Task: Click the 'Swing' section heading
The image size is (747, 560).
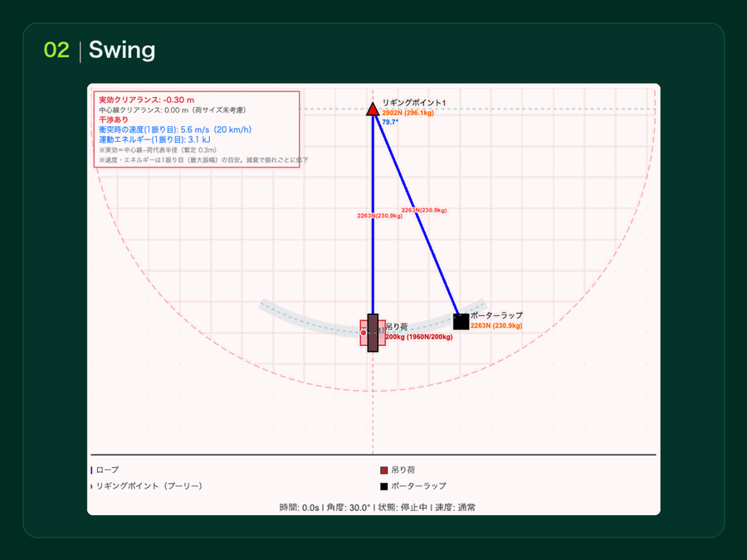Action: click(x=122, y=50)
